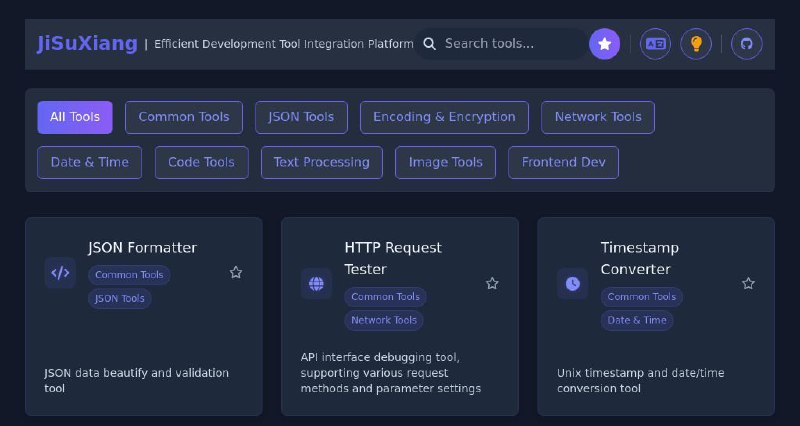Viewport: 800px width, 426px height.
Task: Toggle favorite star on Timestamp Converter
Action: click(x=748, y=284)
